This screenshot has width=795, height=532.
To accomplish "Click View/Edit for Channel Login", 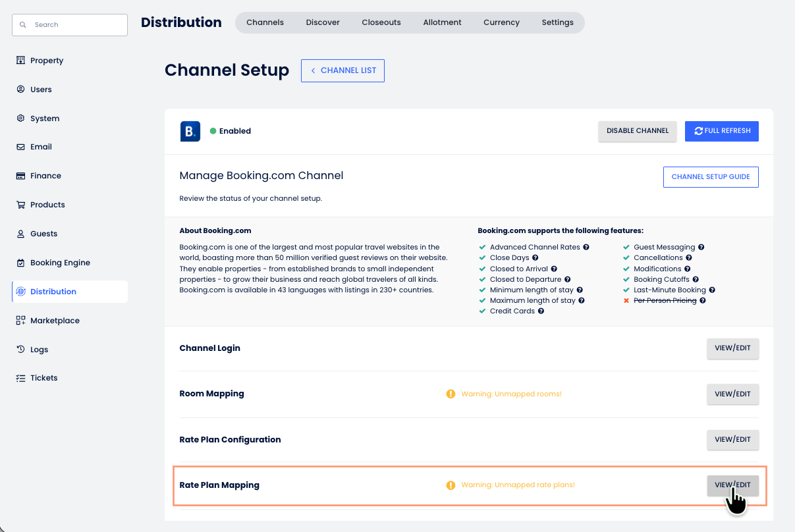I will click(x=733, y=348).
